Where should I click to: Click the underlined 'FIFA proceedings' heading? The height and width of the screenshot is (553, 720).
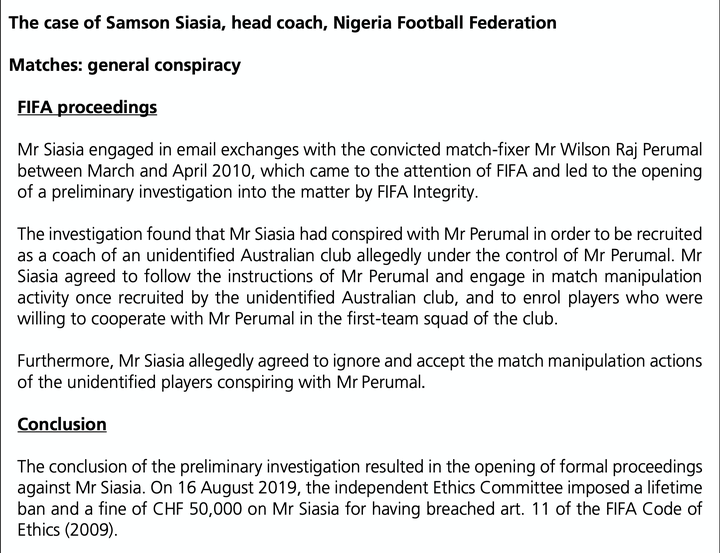[87, 107]
